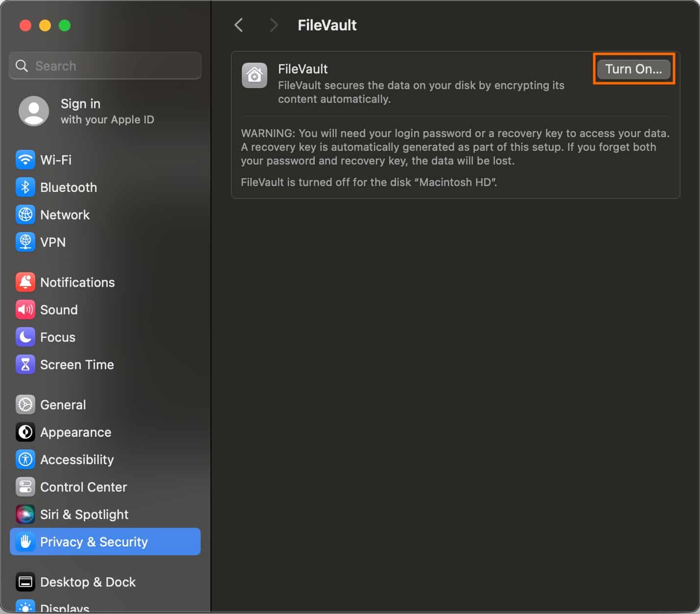This screenshot has width=700, height=614.
Task: Click the General gear icon
Action: point(25,405)
